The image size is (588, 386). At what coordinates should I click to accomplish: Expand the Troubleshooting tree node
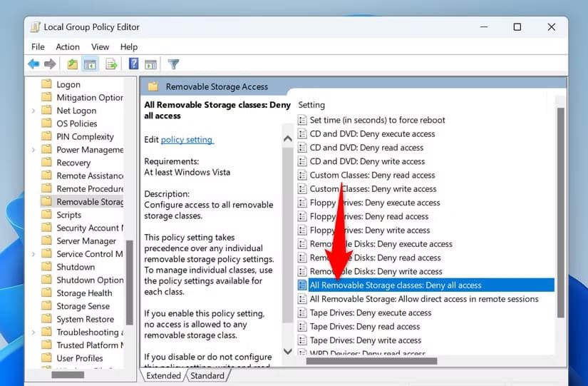tap(33, 332)
